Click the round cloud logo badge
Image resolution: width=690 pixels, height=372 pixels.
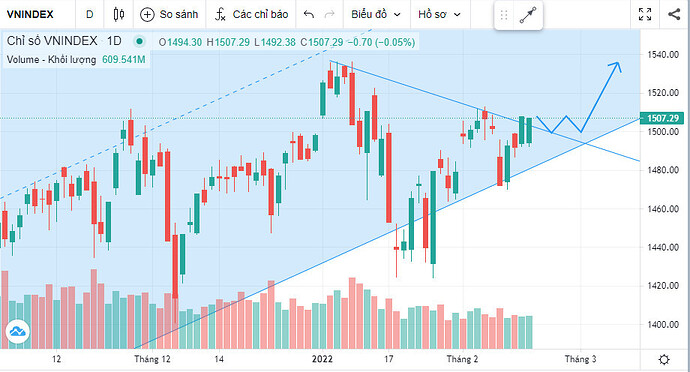[x=18, y=331]
